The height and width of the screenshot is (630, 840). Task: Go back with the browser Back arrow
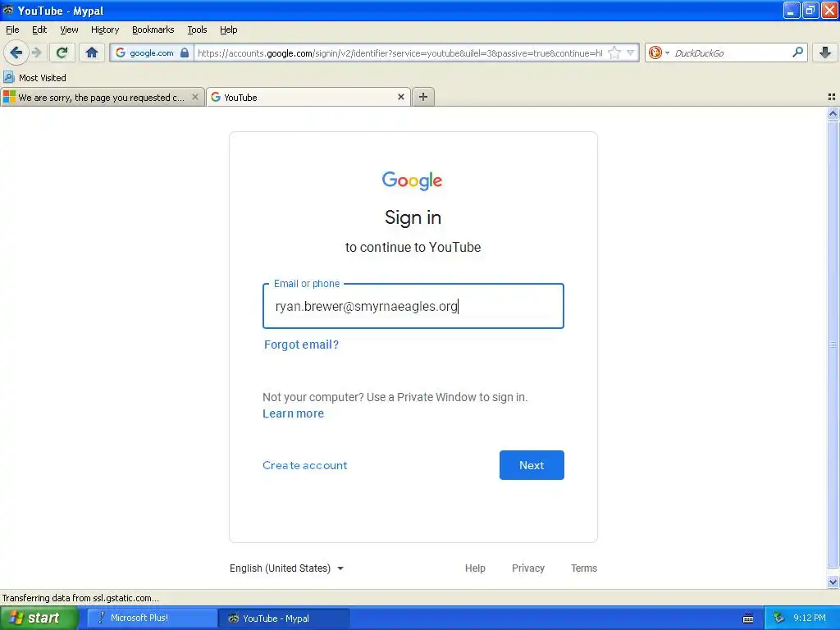pyautogui.click(x=16, y=52)
